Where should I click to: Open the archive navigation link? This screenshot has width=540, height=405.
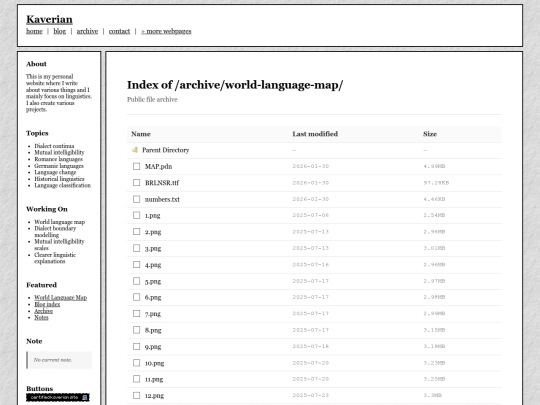click(87, 31)
